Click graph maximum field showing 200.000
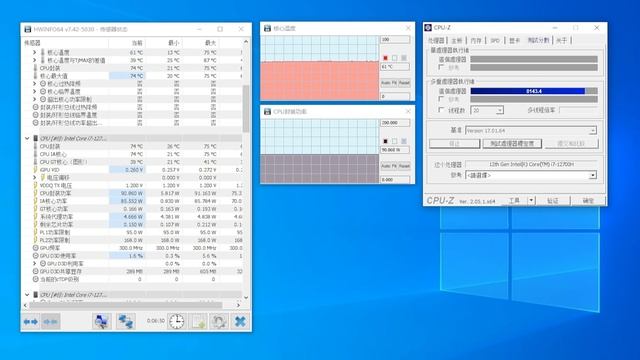The image size is (640, 360). 395,123
